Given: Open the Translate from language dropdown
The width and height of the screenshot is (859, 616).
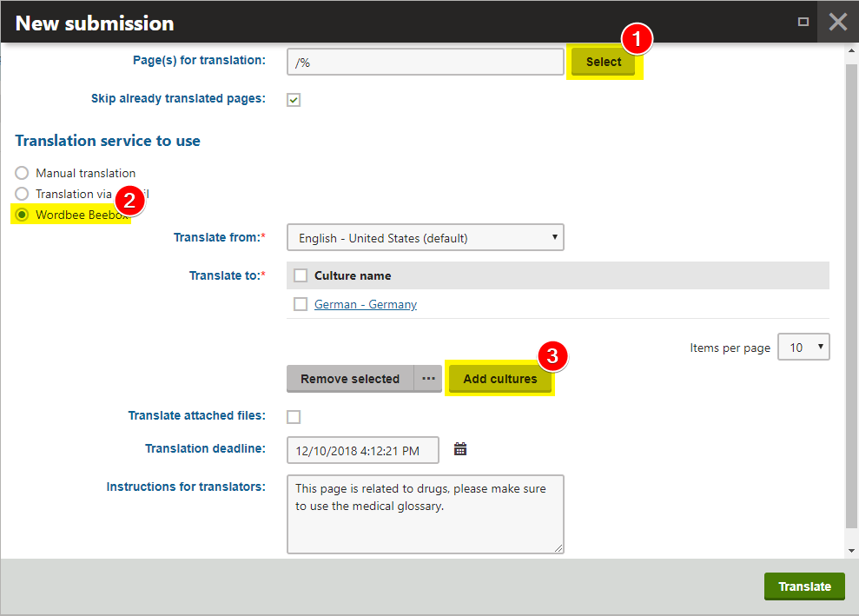Looking at the screenshot, I should point(425,237).
